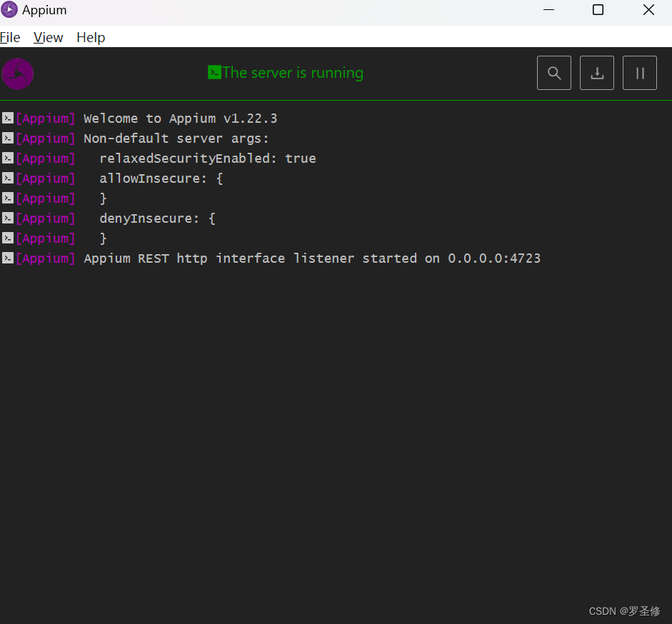This screenshot has width=672, height=624.
Task: Close the Appium window
Action: point(648,9)
